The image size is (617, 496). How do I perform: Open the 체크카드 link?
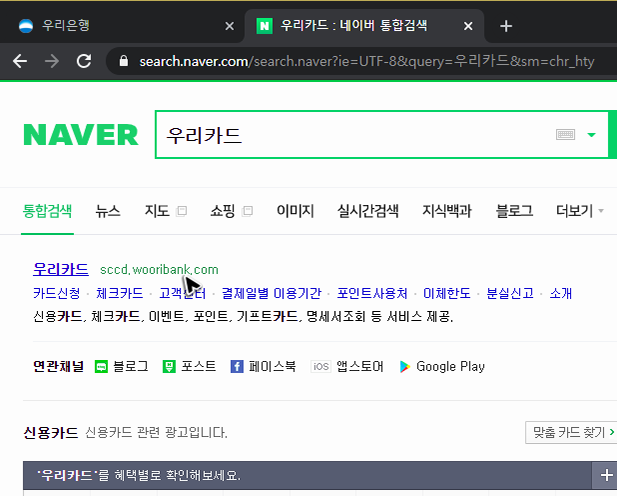pos(120,293)
